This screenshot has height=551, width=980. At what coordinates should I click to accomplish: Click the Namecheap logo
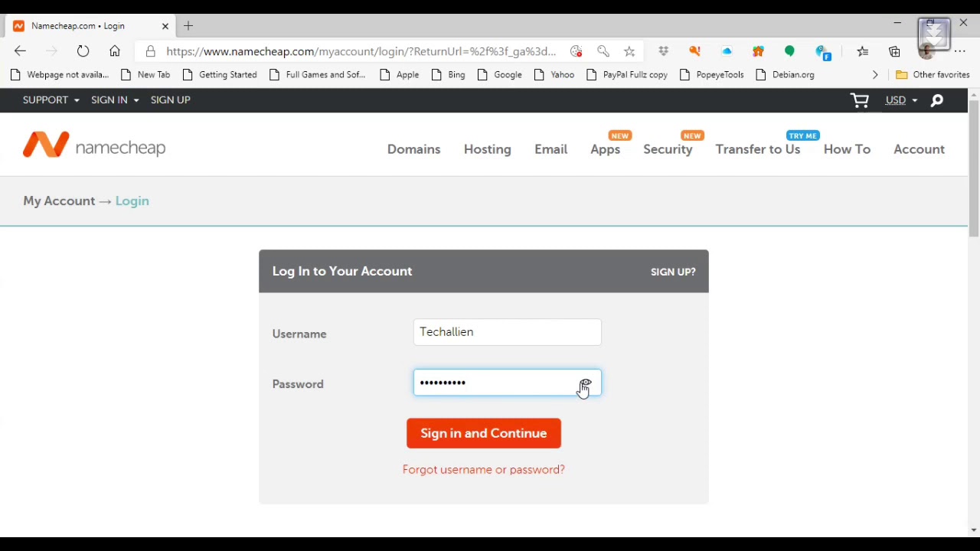[x=94, y=145]
